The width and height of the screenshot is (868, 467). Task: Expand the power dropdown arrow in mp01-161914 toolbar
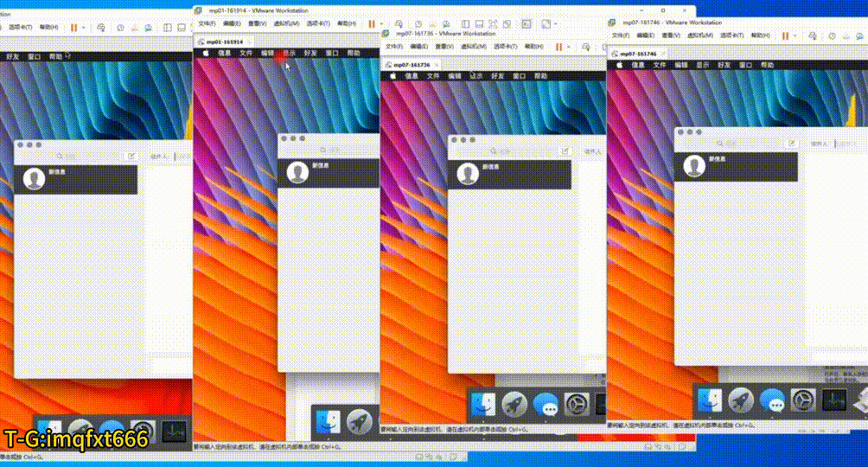381,24
